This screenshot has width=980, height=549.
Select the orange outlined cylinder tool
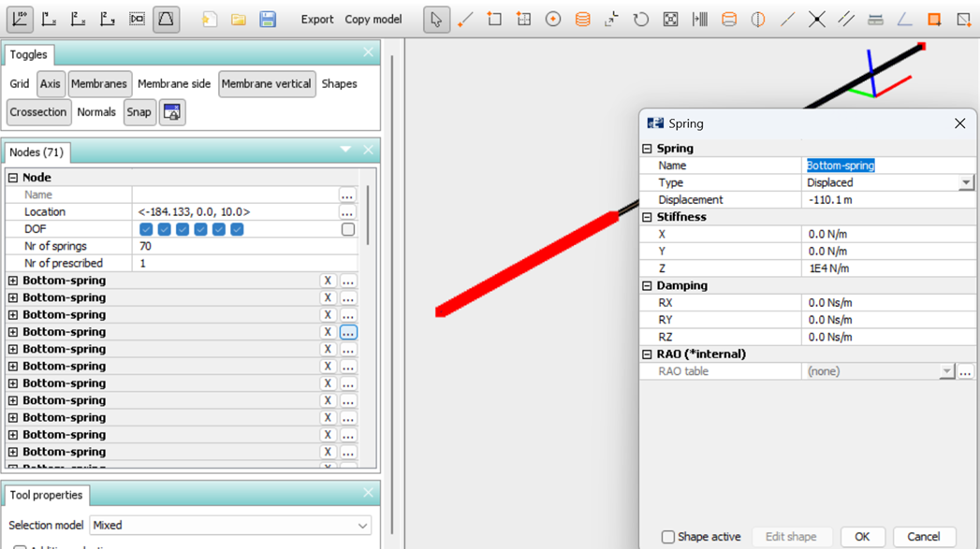[729, 20]
